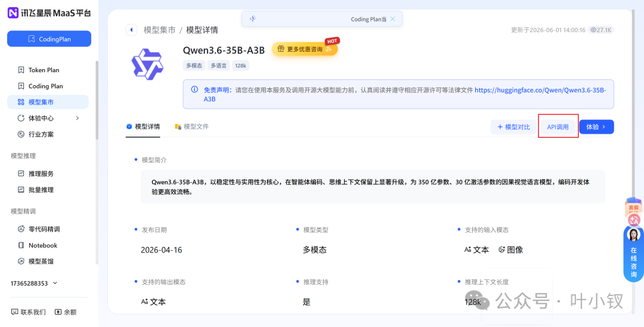Click the blue 体验 button
This screenshot has width=644, height=327.
coord(596,127)
